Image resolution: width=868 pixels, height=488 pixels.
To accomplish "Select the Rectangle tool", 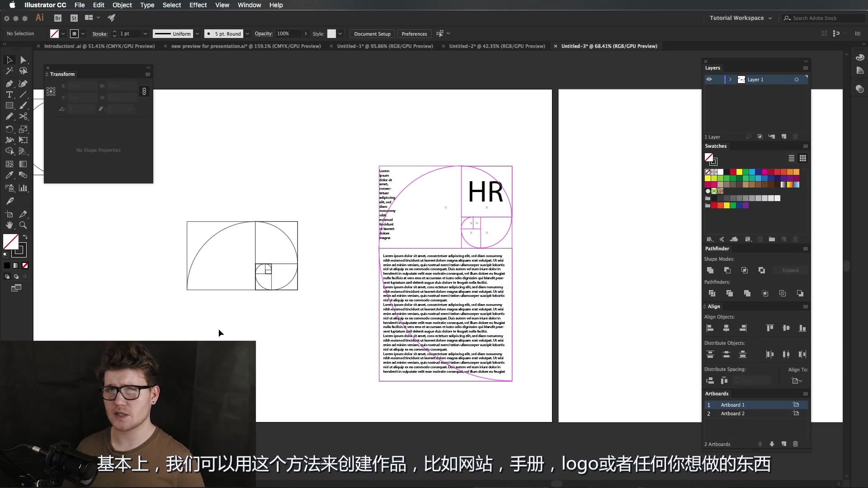I will click(x=9, y=105).
